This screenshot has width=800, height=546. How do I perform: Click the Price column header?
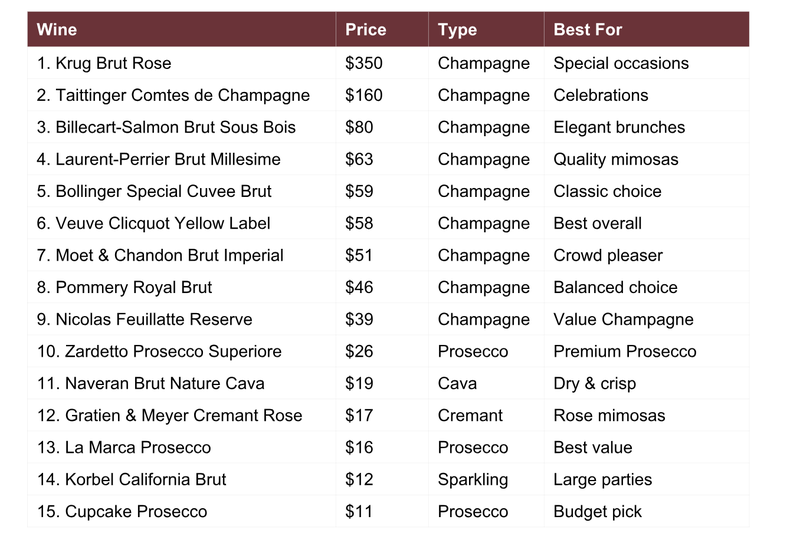(x=365, y=30)
